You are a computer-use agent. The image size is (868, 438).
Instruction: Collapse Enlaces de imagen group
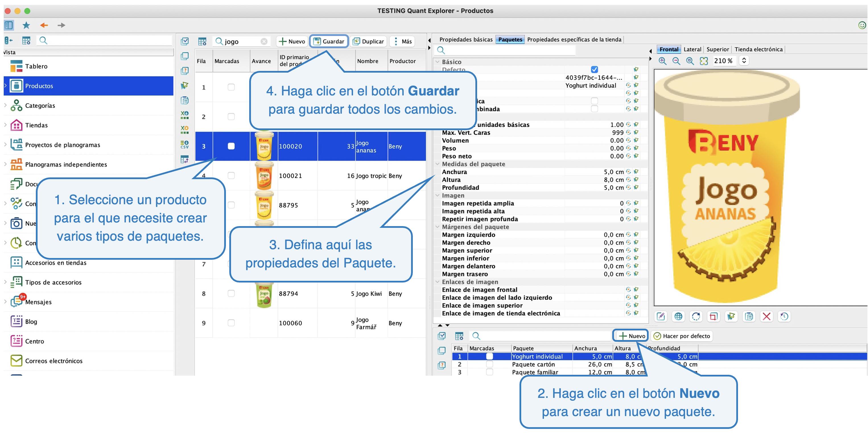click(437, 282)
